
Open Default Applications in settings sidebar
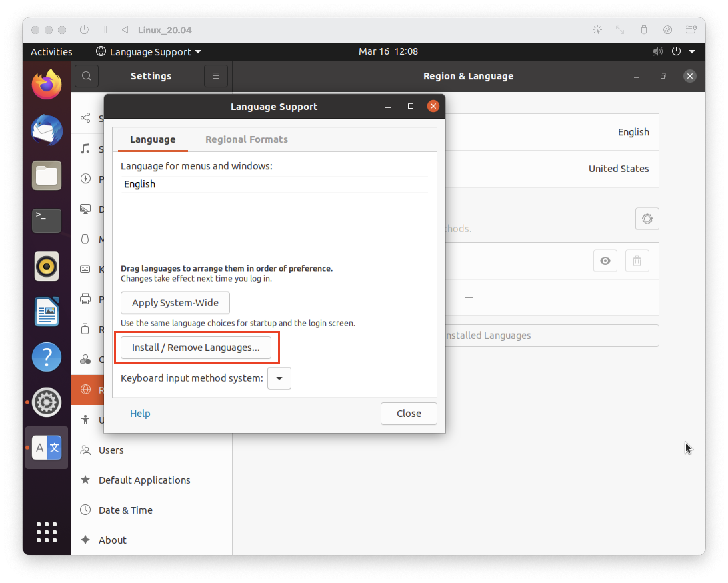[x=144, y=480]
